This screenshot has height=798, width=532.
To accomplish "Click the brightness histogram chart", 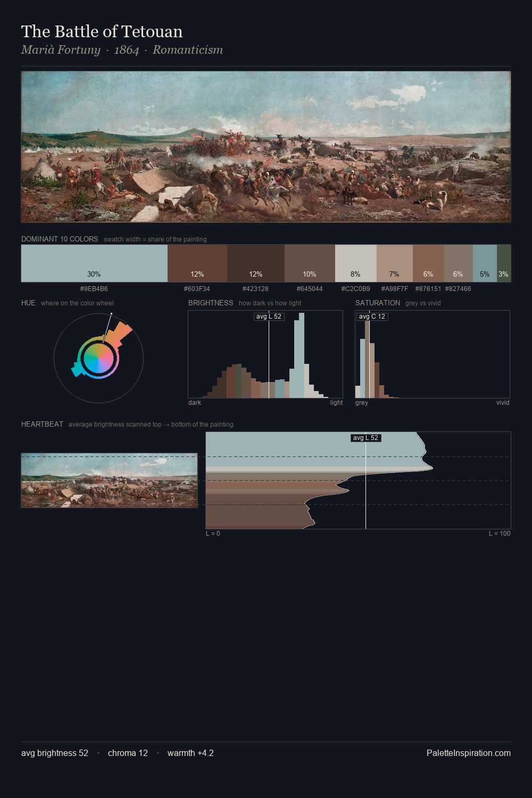I will click(265, 354).
